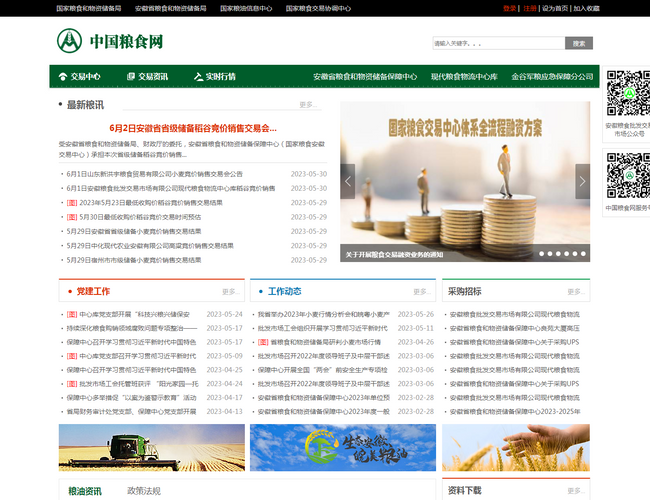Show previous slide with left carousel arrow

(x=347, y=181)
